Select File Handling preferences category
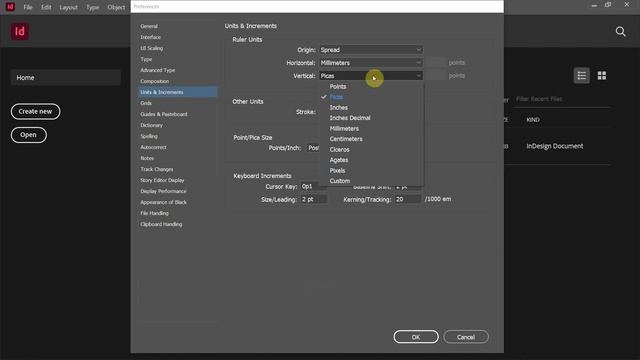The image size is (640, 360). tap(154, 213)
